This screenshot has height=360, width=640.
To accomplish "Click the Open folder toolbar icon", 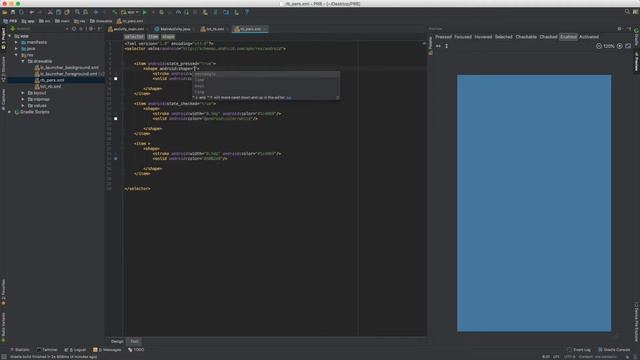I will click(x=4, y=12).
